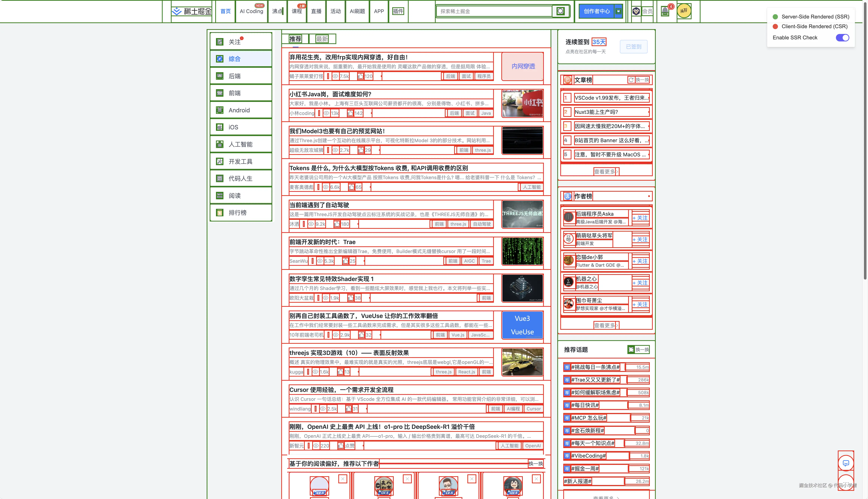Click the like icon on frp article

click(360, 76)
